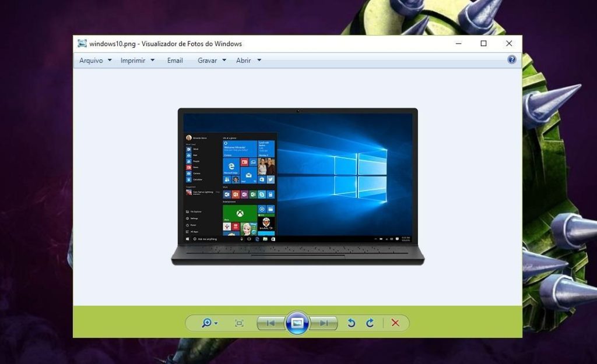Start the slideshow with the center button

297,323
